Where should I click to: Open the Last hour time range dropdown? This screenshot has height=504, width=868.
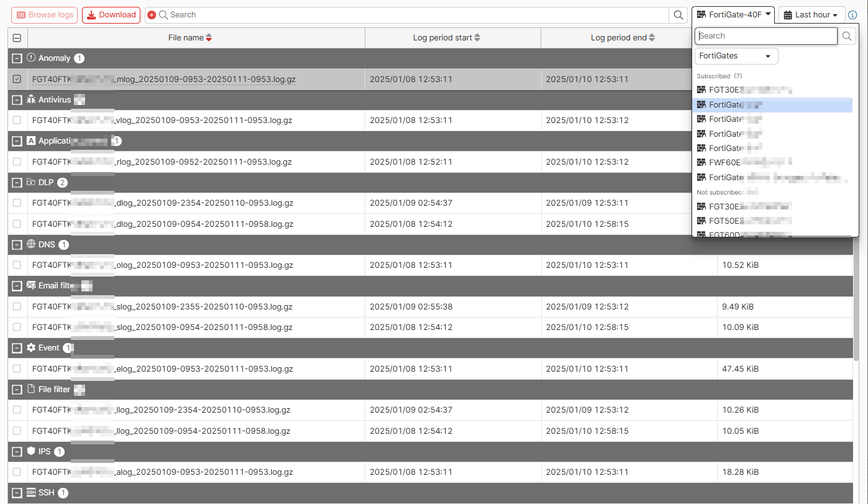[x=811, y=14]
